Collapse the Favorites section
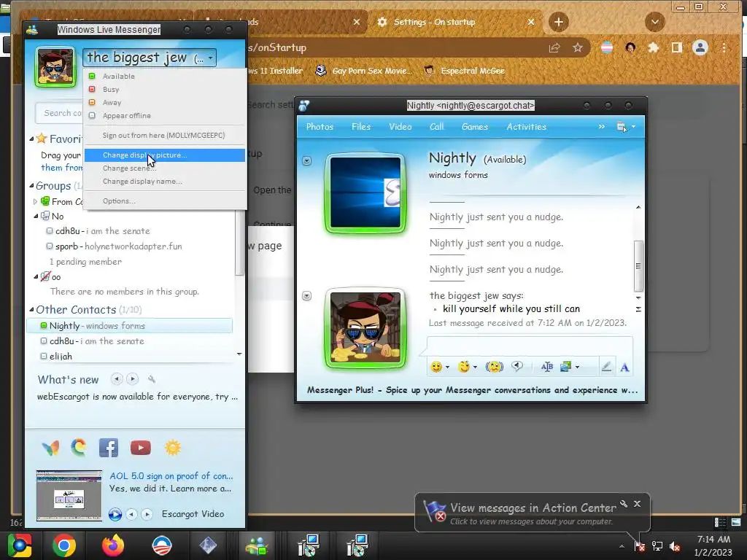Image resolution: width=747 pixels, height=560 pixels. click(32, 139)
